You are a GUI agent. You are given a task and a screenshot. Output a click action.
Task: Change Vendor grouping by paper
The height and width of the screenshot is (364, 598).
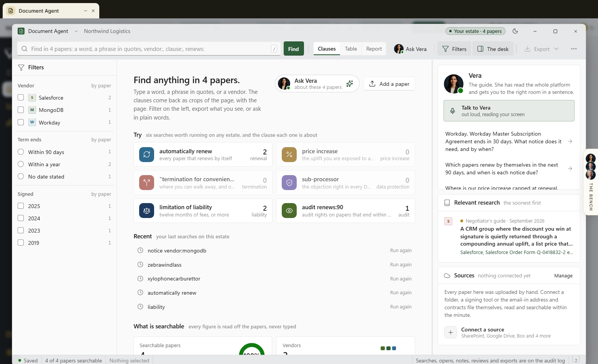pos(101,85)
